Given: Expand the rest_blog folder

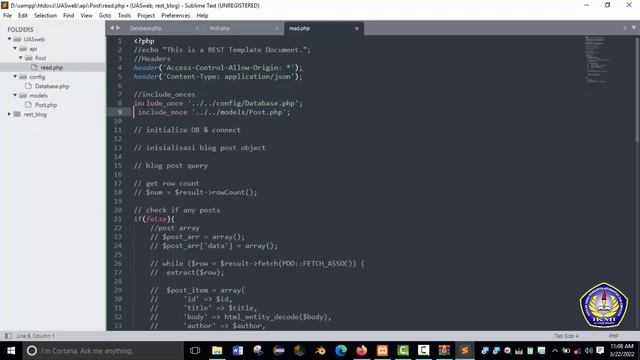Looking at the screenshot, I should pyautogui.click(x=9, y=114).
